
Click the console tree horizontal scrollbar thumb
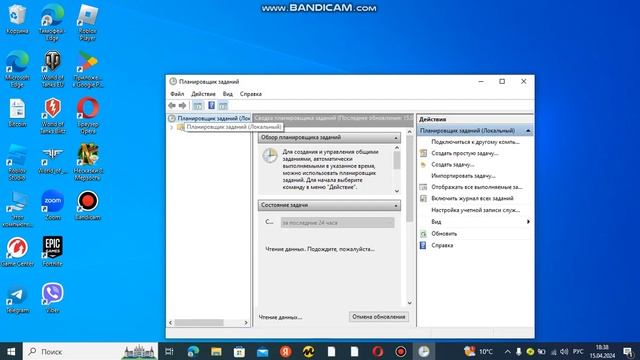tap(199, 322)
